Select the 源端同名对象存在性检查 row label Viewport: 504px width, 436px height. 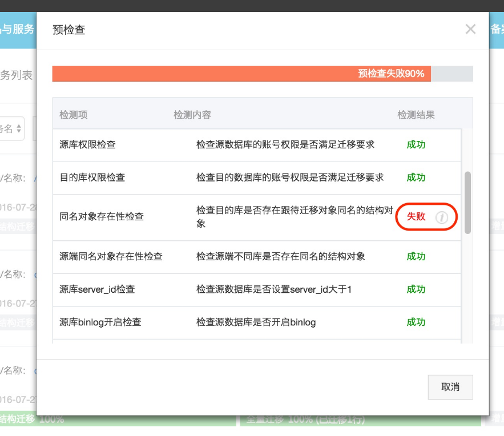point(111,256)
